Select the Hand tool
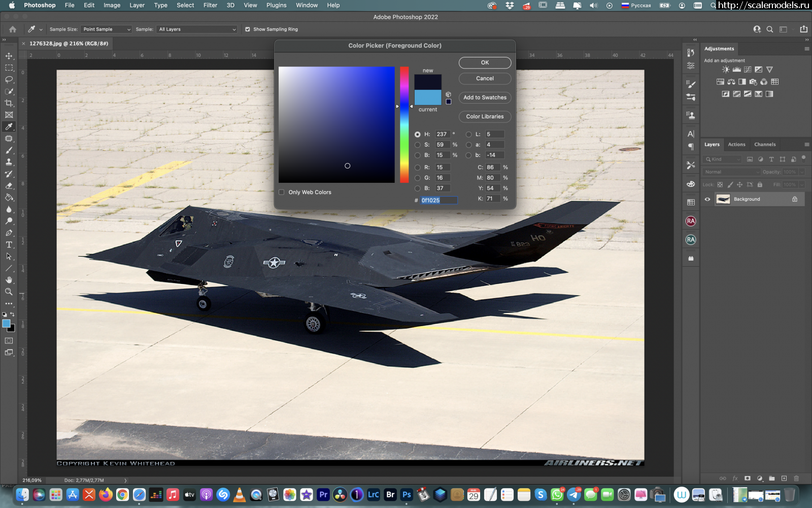Viewport: 812px width, 508px height. tap(9, 280)
